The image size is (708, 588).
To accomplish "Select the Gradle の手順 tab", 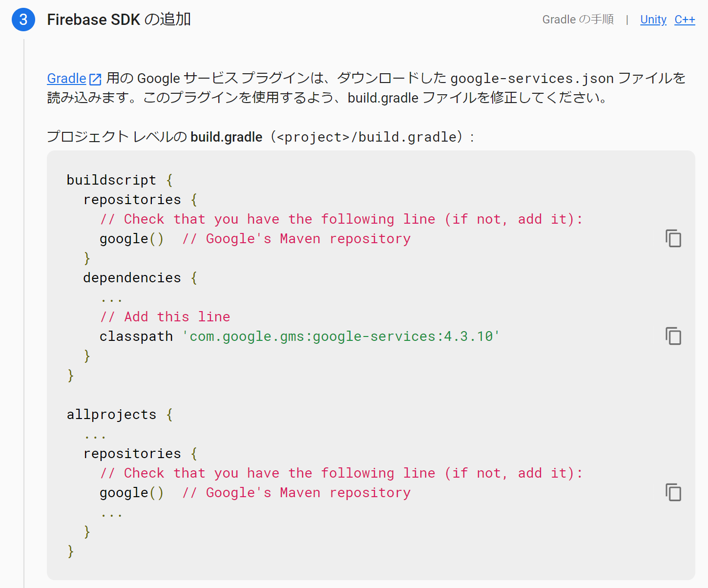I will [x=578, y=20].
